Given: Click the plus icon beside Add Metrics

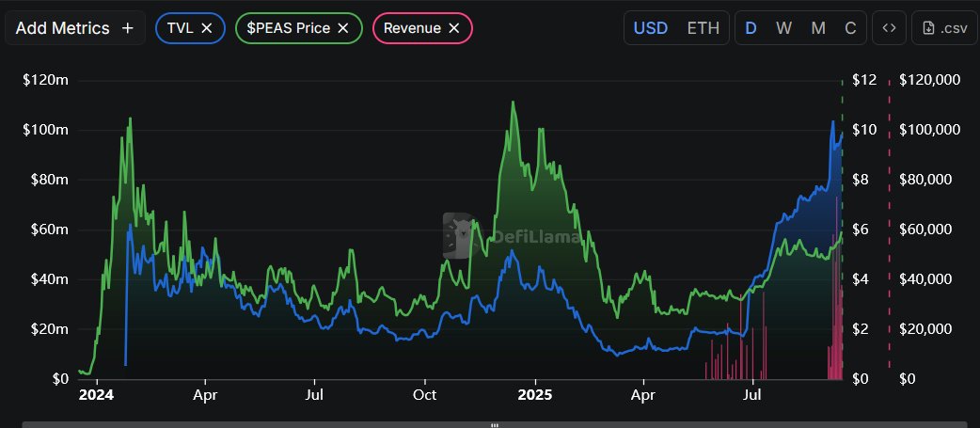Looking at the screenshot, I should 128,28.
